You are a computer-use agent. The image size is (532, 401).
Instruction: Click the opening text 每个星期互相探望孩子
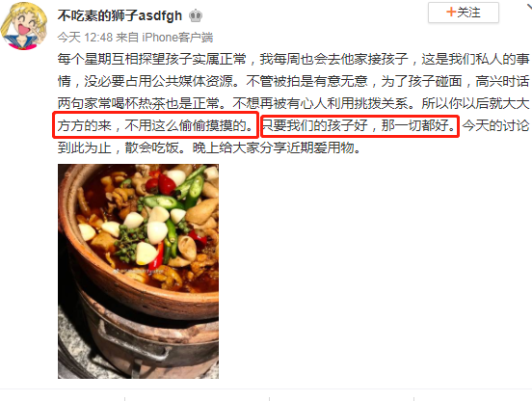point(124,59)
